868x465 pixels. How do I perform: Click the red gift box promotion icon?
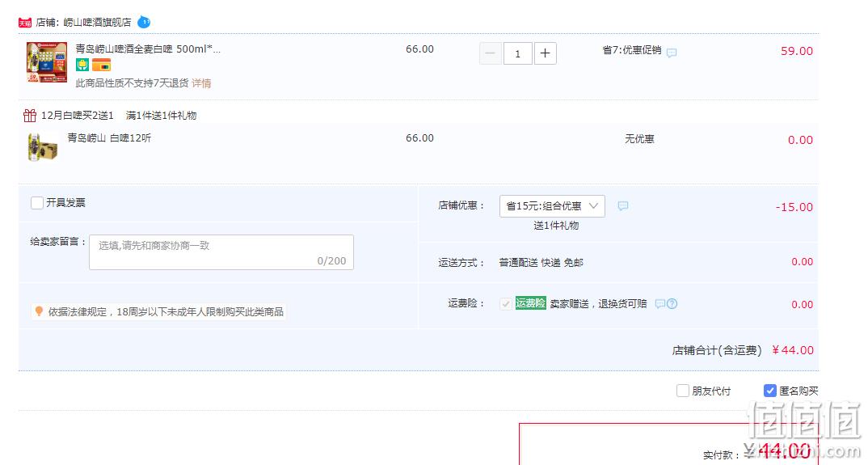tap(30, 116)
